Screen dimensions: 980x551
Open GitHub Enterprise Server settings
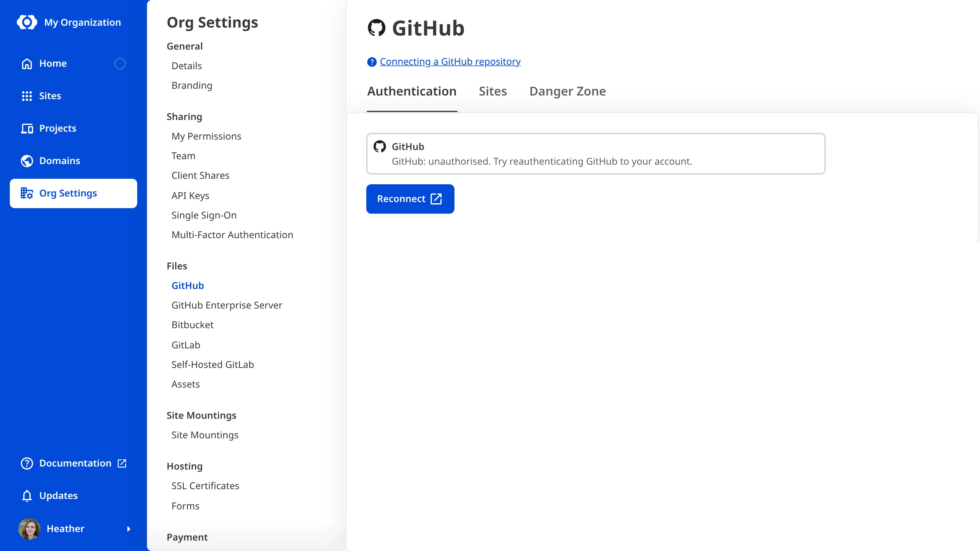pyautogui.click(x=227, y=305)
